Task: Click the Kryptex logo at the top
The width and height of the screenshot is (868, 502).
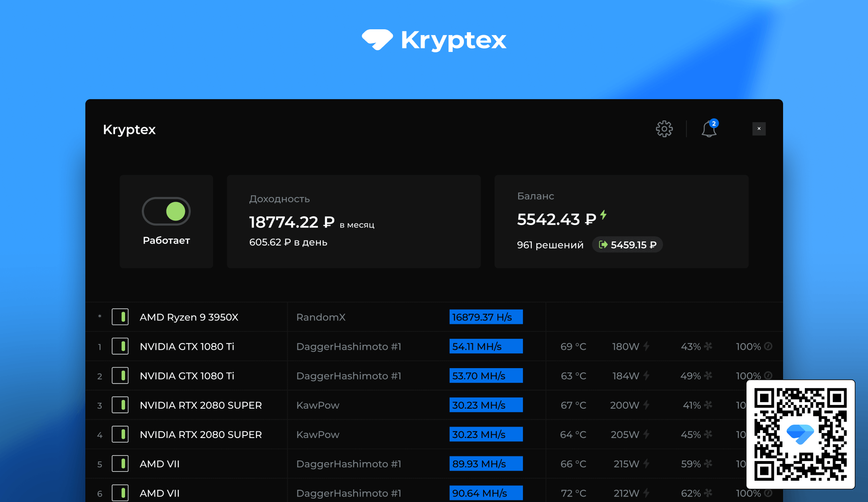Action: tap(434, 40)
